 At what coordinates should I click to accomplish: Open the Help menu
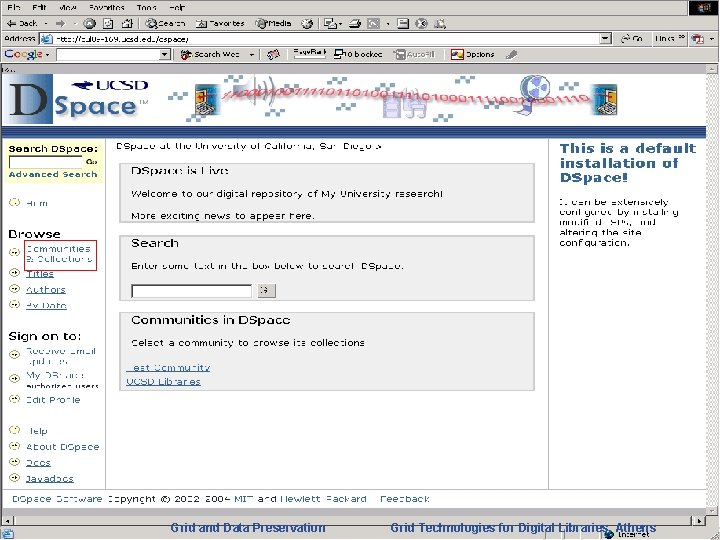tap(176, 7)
